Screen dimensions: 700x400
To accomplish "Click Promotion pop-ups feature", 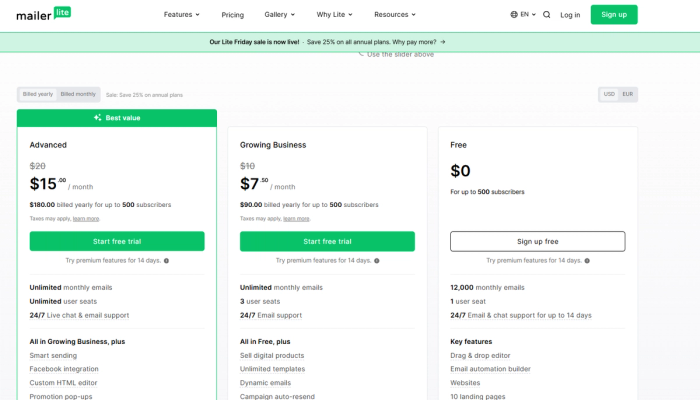I will (61, 396).
